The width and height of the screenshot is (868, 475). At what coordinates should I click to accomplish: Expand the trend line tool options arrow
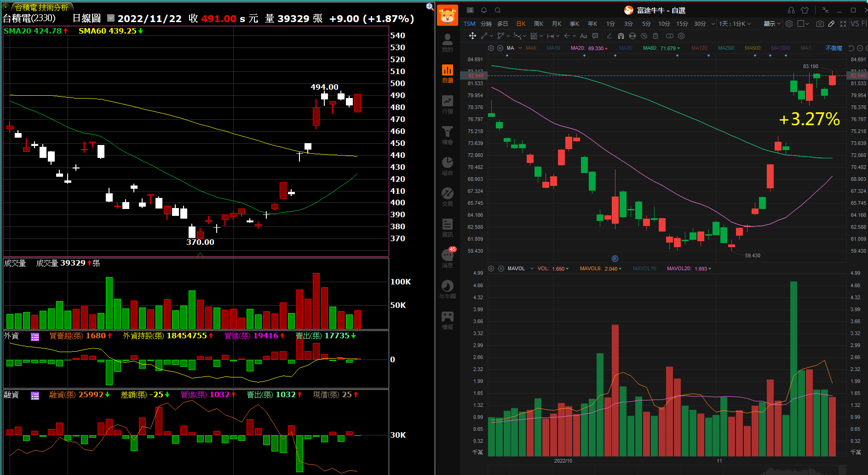[x=492, y=36]
